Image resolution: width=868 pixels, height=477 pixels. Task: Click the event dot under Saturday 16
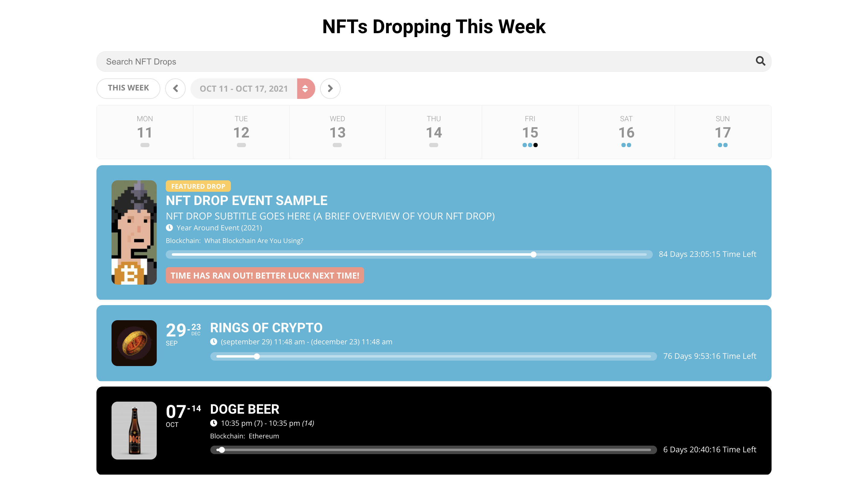click(624, 145)
